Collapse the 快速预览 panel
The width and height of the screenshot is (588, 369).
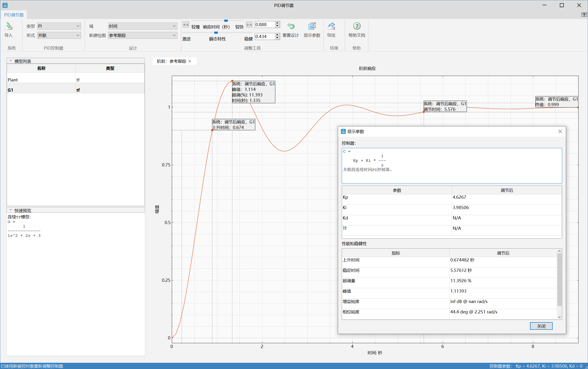click(11, 210)
